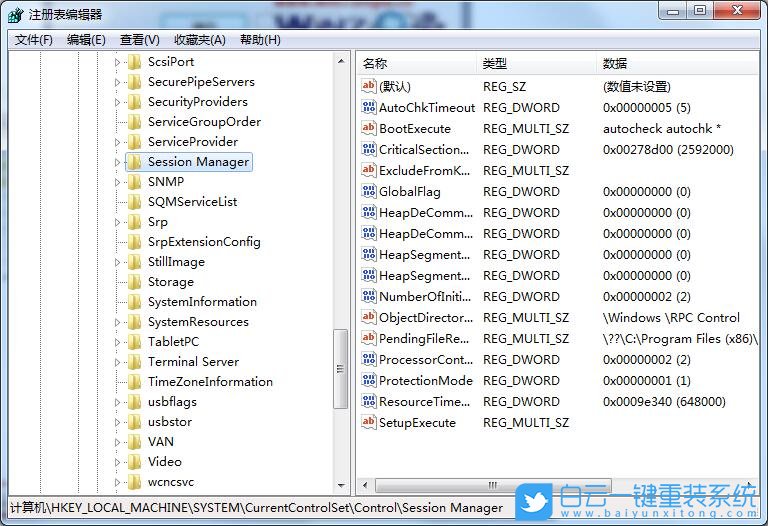768x526 pixels.
Task: Expand the usbflags tree node
Action: (x=117, y=402)
